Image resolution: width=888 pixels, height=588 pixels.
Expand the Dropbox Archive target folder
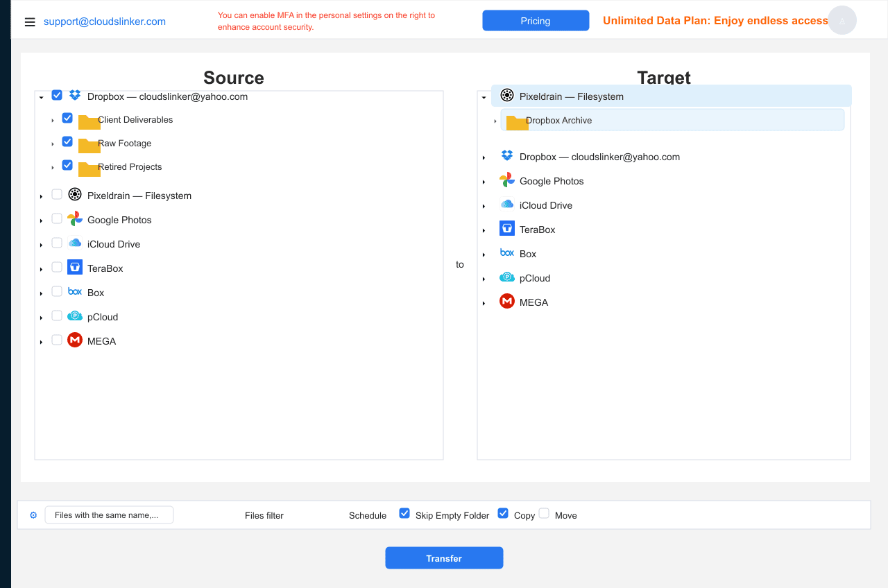click(495, 121)
